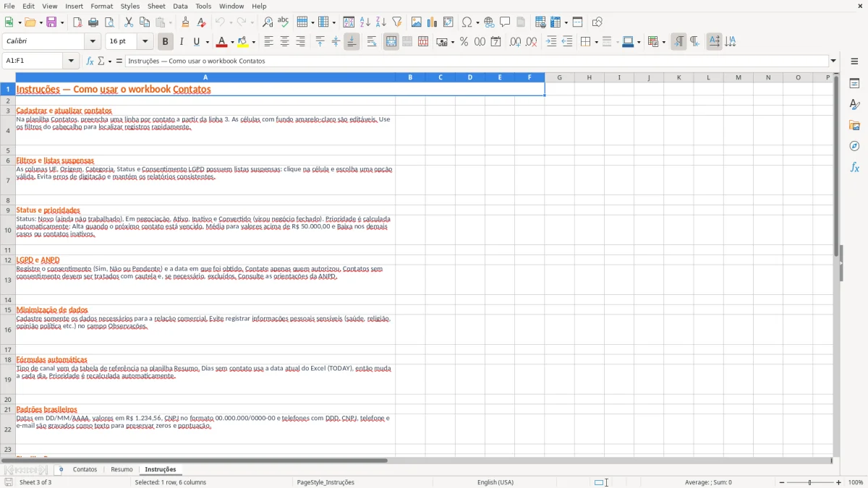Cut the selection with scissors icon
The width and height of the screenshot is (868, 488).
(129, 22)
